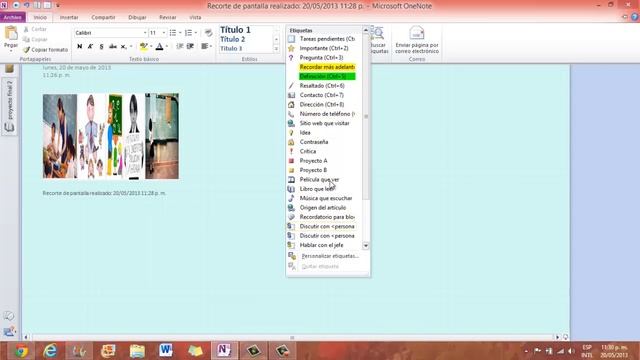
Task: Click the bullet list icon
Action: (x=173, y=33)
